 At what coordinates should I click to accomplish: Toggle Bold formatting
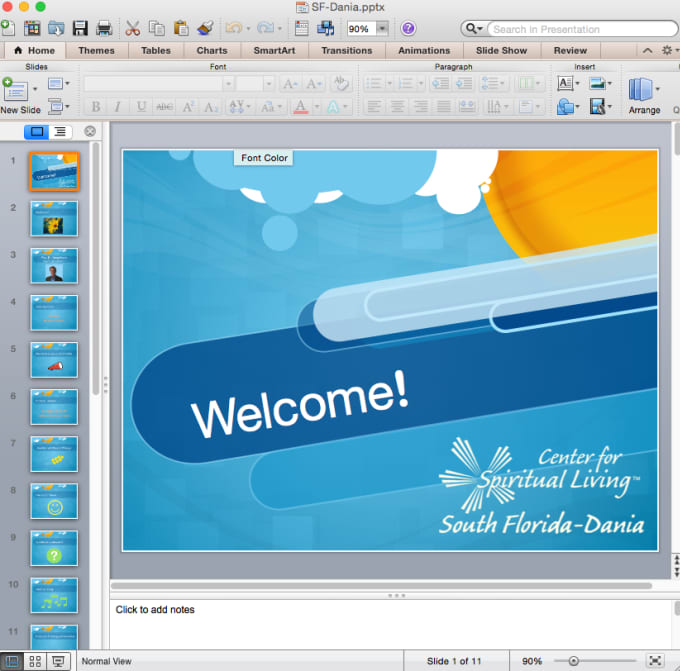(x=96, y=106)
